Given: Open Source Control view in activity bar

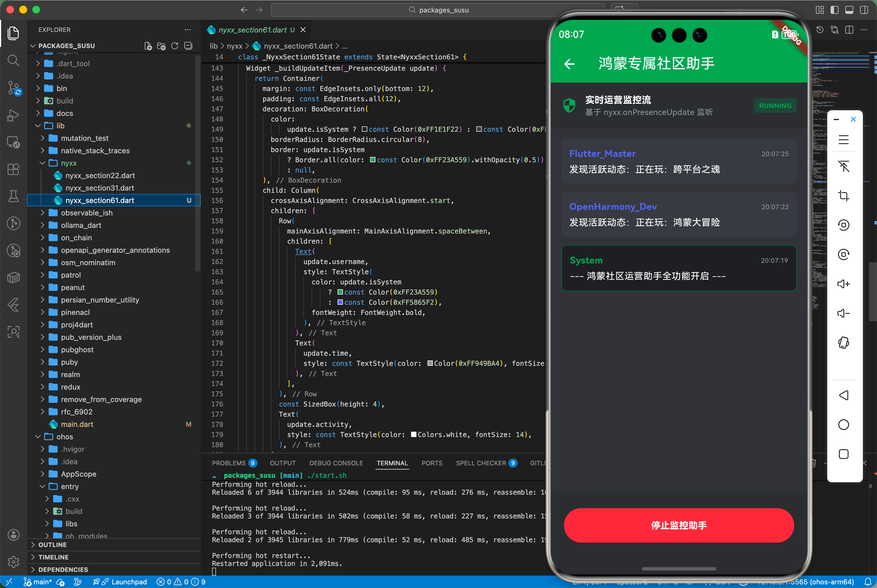Looking at the screenshot, I should (x=14, y=88).
